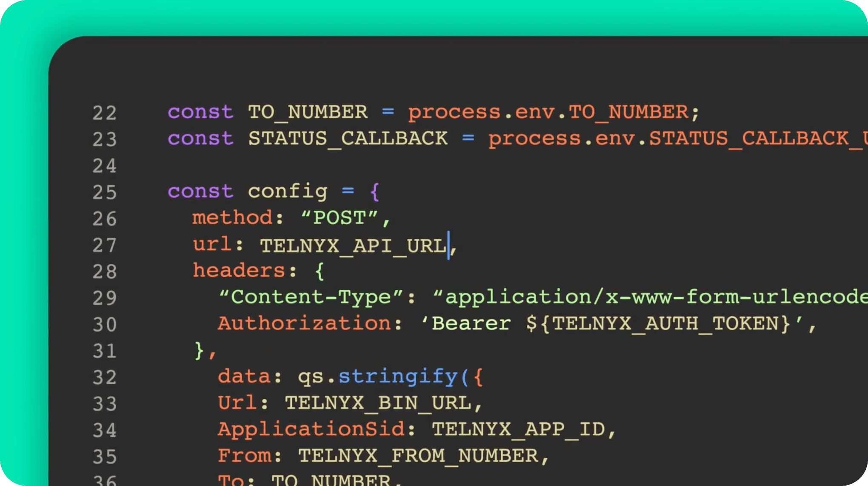Viewport: 868px width, 486px height.
Task: Click line number 27 in the gutter
Action: tap(105, 245)
